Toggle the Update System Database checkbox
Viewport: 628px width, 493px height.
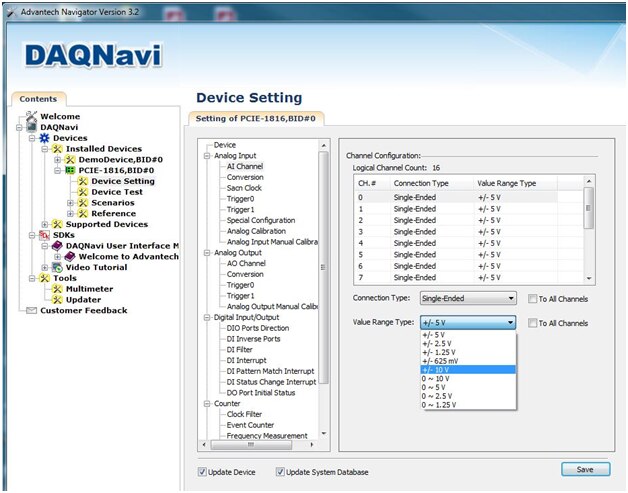(280, 472)
